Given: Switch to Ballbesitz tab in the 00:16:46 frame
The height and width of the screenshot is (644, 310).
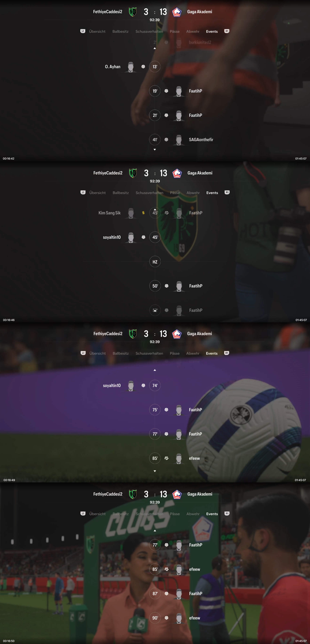Looking at the screenshot, I should coord(121,193).
